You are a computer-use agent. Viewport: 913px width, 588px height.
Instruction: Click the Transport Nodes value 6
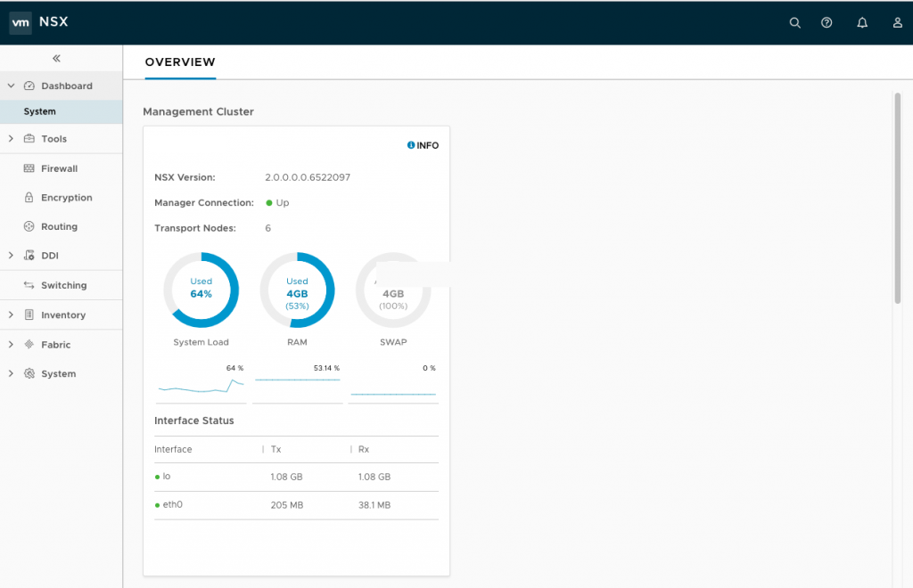tap(267, 228)
